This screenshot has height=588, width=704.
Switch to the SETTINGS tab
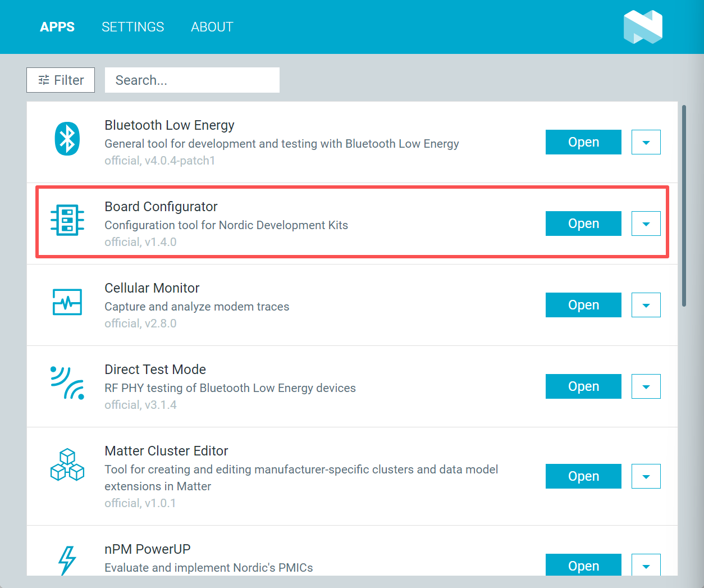pyautogui.click(x=133, y=27)
